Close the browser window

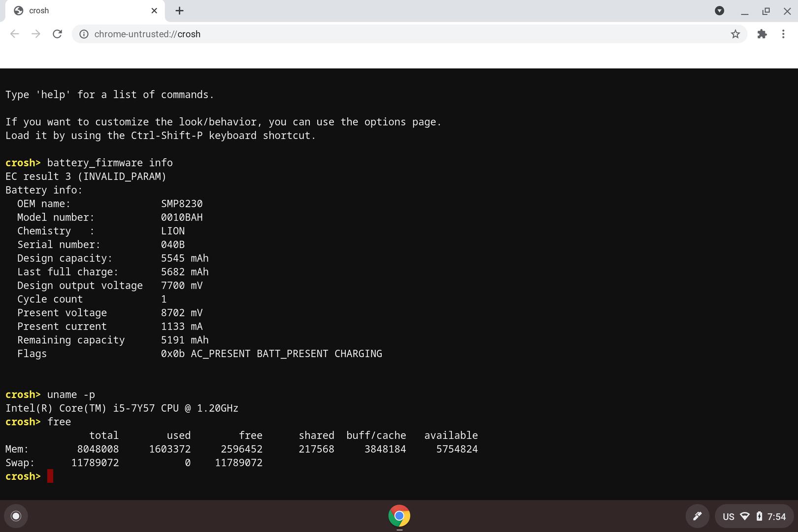coord(787,11)
